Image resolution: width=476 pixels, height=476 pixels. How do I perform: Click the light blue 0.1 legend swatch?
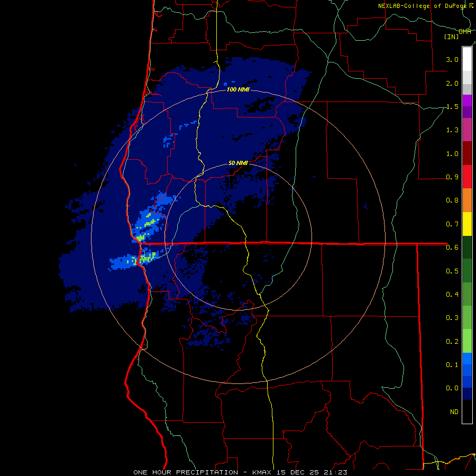coord(467,358)
